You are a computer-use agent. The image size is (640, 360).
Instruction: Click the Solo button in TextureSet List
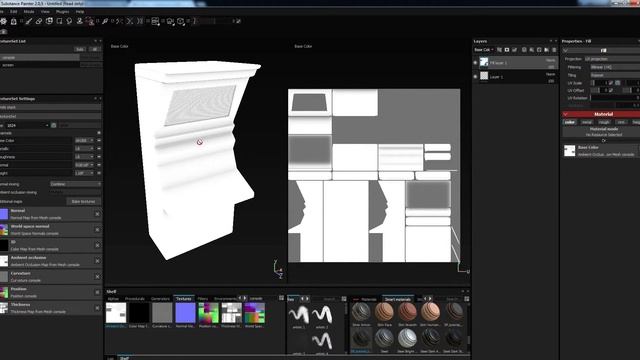click(x=80, y=49)
